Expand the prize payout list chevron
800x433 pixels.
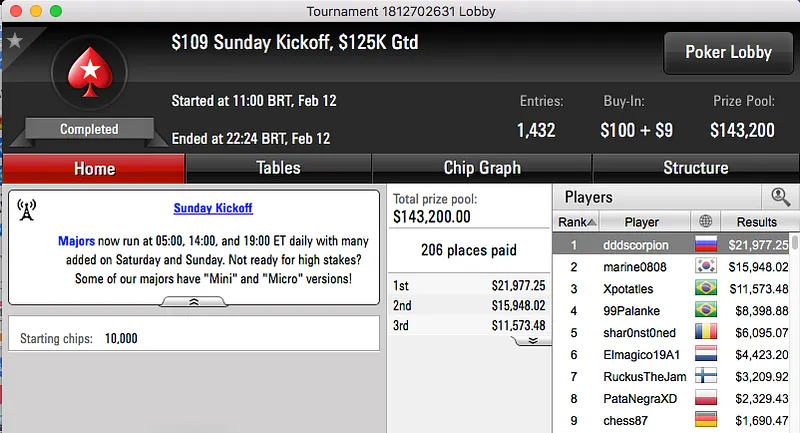[x=532, y=340]
